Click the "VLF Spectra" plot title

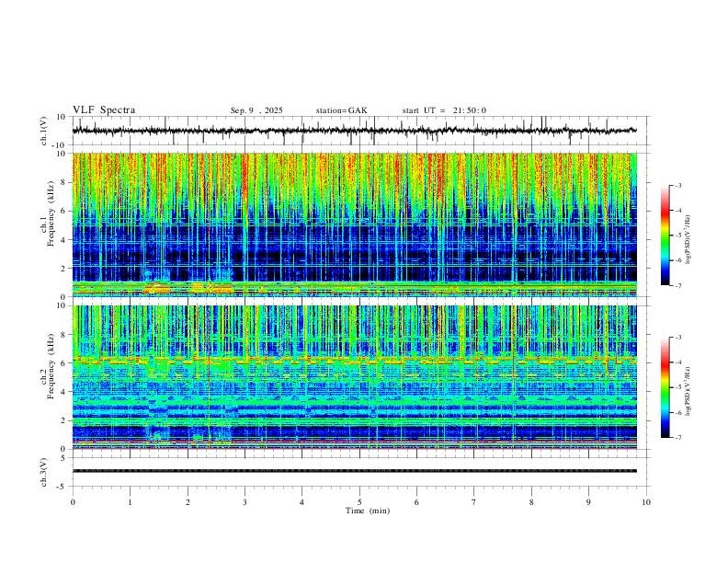(104, 110)
